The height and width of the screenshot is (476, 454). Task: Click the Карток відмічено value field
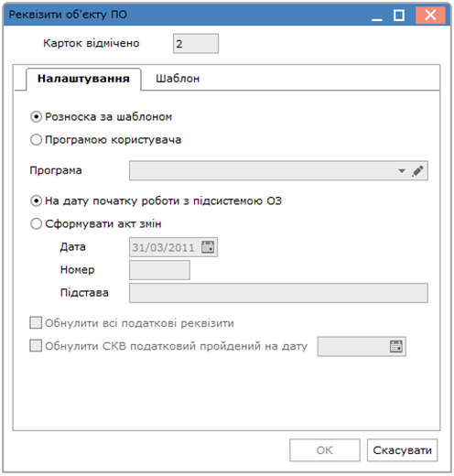coord(196,44)
